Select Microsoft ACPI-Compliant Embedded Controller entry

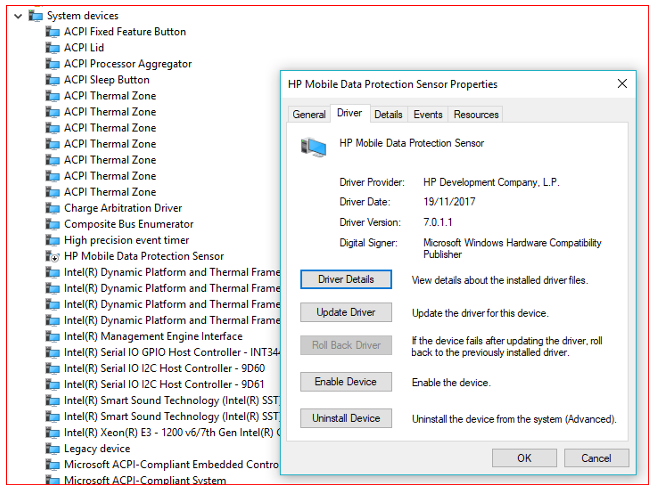point(171,465)
